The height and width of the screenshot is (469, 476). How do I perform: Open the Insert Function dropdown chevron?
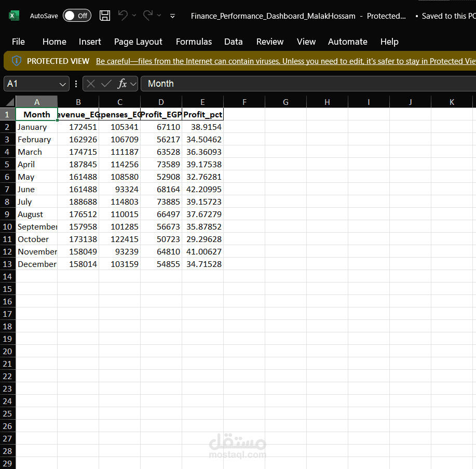(x=133, y=84)
